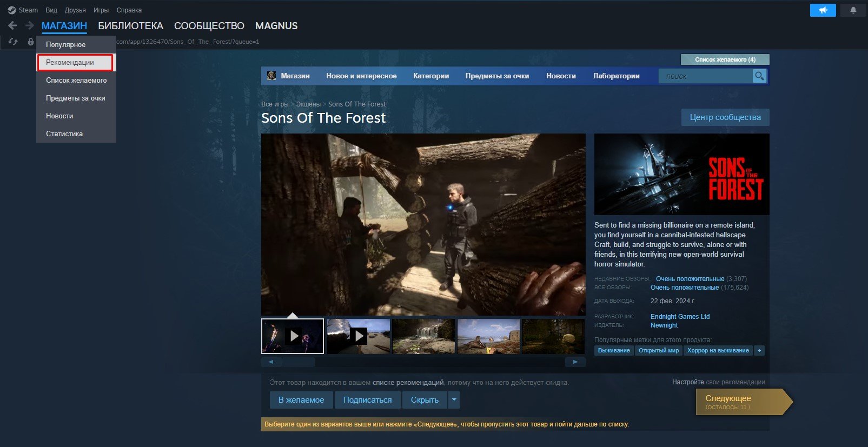Click the В желаемое button

(301, 400)
